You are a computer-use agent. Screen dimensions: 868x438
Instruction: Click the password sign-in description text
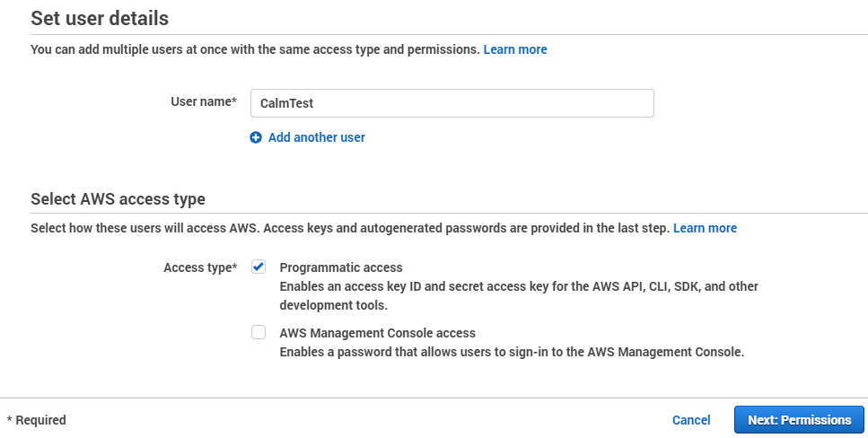pos(512,352)
